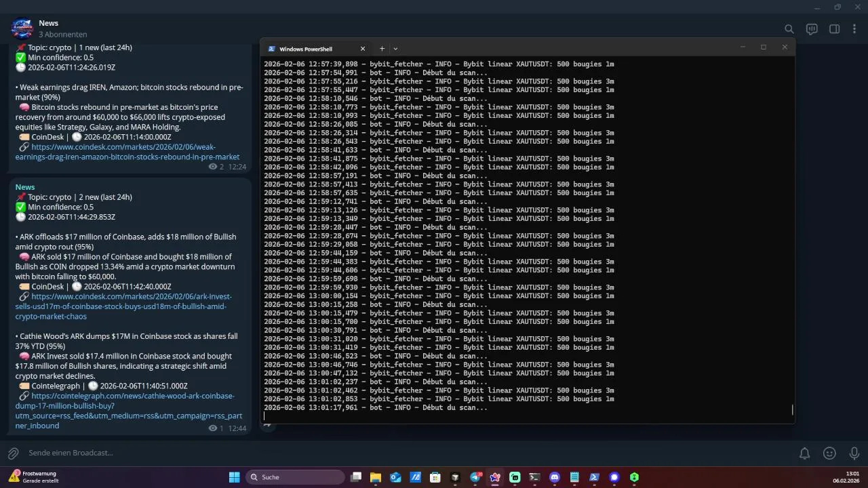The height and width of the screenshot is (488, 868).
Task: Click the PowerShell icon in the terminal tab
Action: coord(271,49)
